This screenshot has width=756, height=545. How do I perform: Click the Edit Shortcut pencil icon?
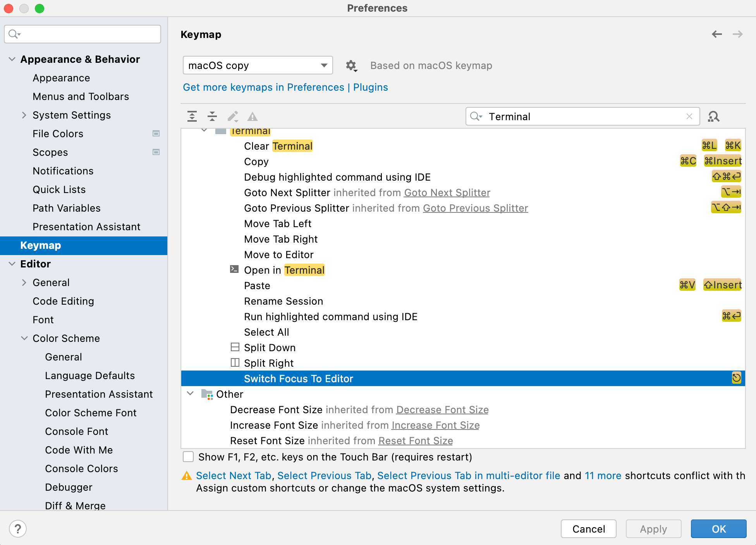pyautogui.click(x=233, y=116)
